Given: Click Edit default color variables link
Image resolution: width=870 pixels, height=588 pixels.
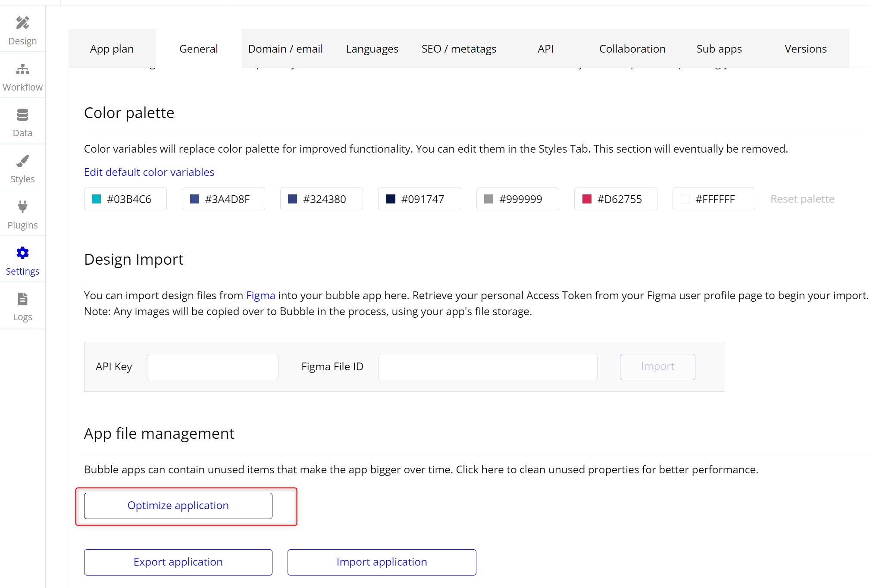Looking at the screenshot, I should click(x=149, y=172).
